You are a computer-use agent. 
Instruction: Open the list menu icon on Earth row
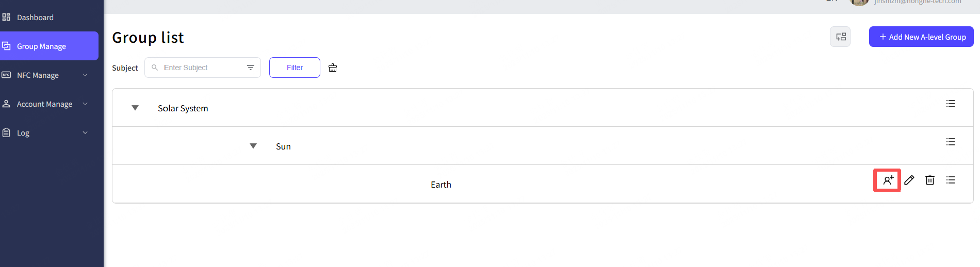pos(951,180)
